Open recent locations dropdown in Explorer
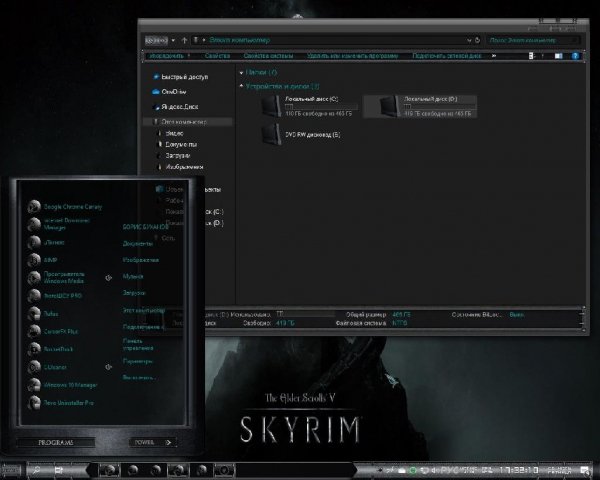 tap(173, 40)
